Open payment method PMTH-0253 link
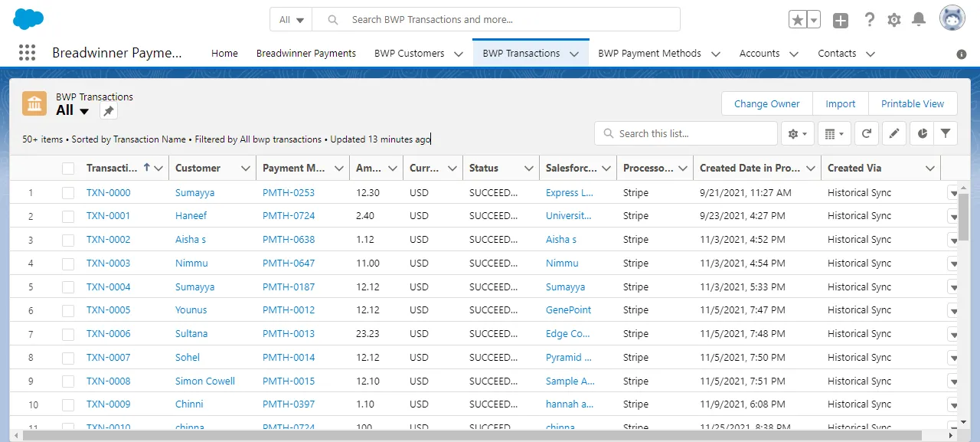 289,193
